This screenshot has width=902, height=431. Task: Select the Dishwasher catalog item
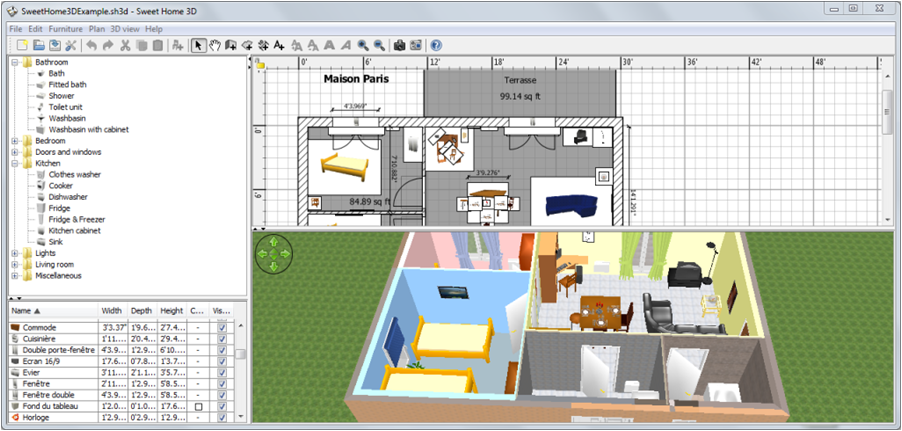[x=68, y=197]
